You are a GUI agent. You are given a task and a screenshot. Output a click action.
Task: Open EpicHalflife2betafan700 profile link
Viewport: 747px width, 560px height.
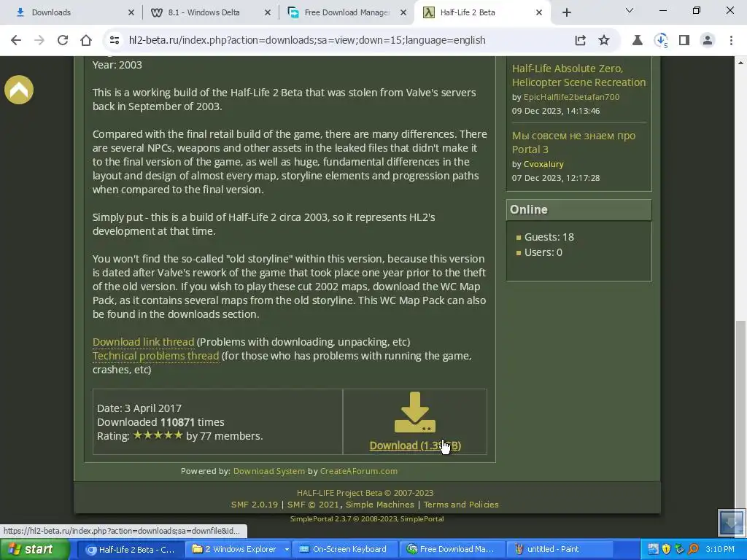pyautogui.click(x=571, y=97)
